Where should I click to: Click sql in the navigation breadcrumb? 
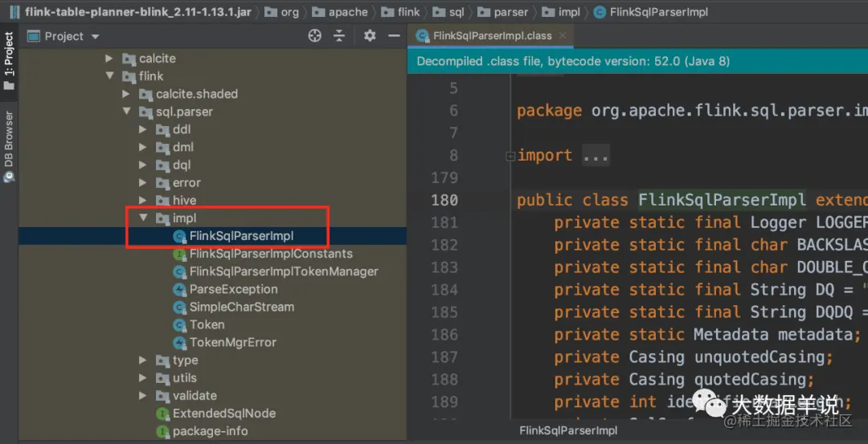click(x=457, y=11)
